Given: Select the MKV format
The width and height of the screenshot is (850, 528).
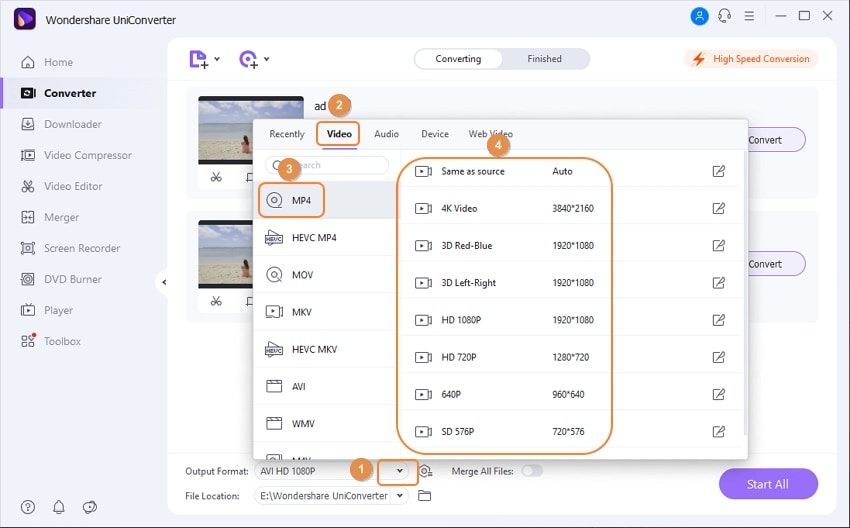Looking at the screenshot, I should click(x=327, y=312).
